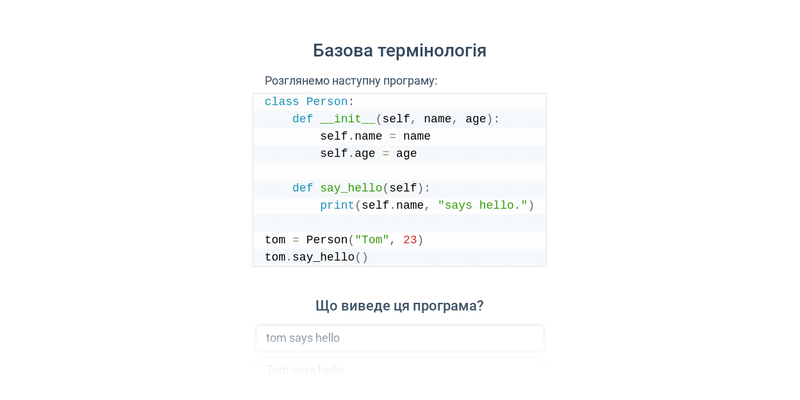
Task: Click the 'Базова термінологія' heading
Action: [399, 51]
